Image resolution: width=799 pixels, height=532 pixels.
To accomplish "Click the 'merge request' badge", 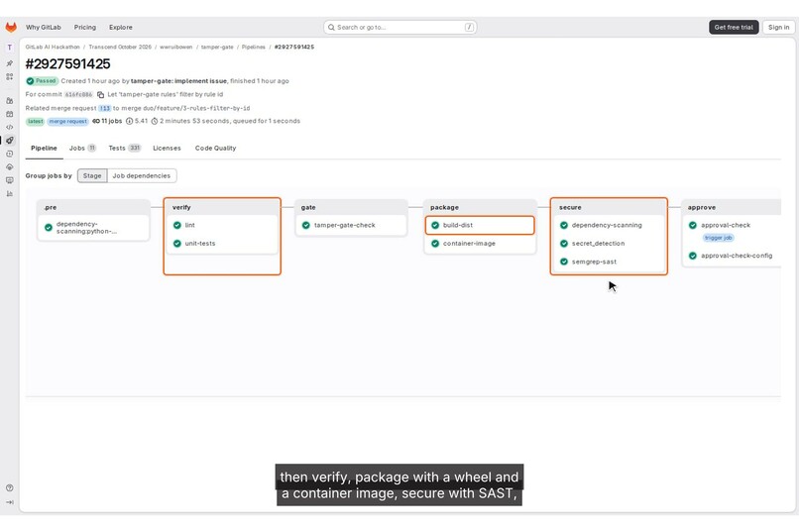I will click(68, 121).
